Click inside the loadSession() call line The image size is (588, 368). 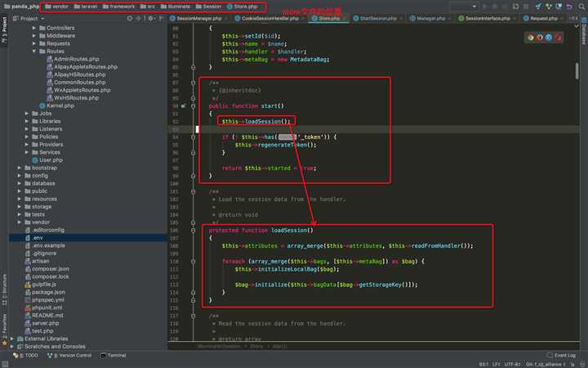tap(256, 121)
